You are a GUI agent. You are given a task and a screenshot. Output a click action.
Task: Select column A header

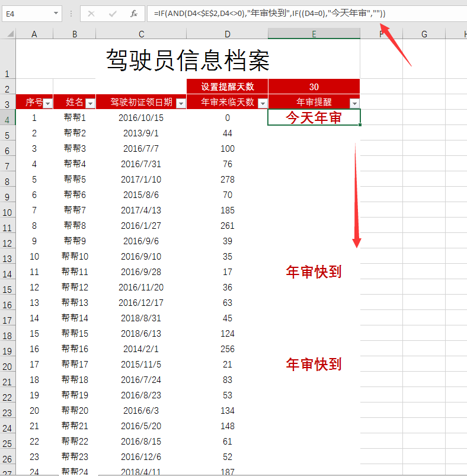click(x=34, y=34)
